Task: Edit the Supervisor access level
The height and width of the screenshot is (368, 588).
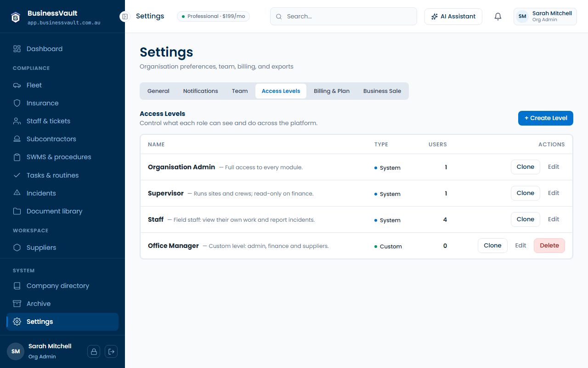Action: [554, 193]
